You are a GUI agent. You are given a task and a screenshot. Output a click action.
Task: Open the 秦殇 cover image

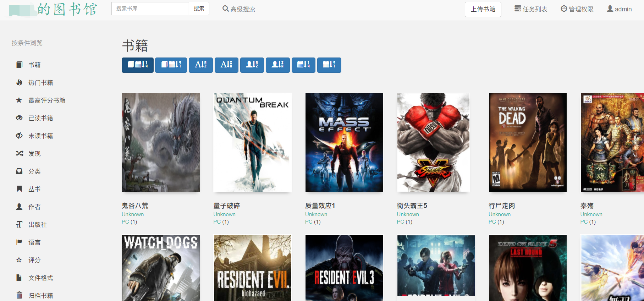click(x=612, y=143)
